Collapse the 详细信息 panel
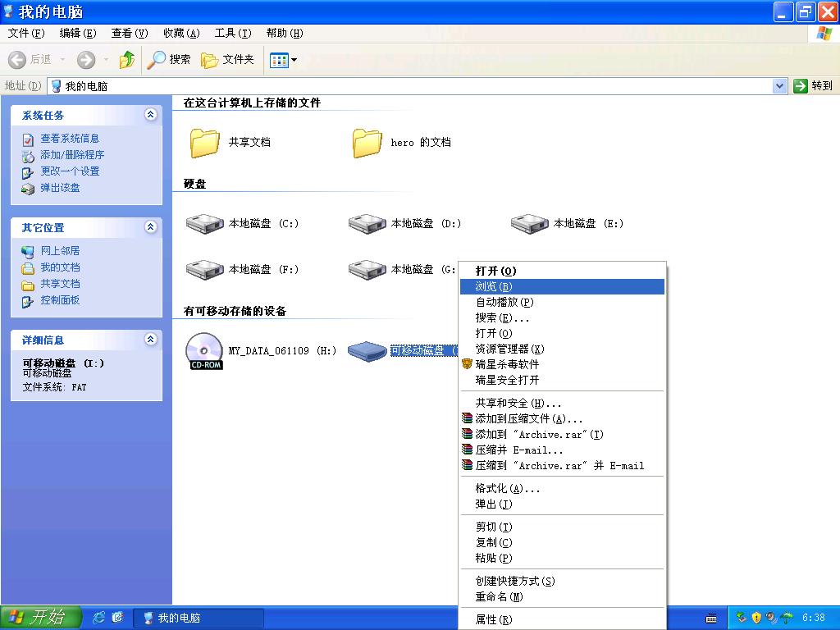Viewport: 840px width, 630px height. [151, 339]
